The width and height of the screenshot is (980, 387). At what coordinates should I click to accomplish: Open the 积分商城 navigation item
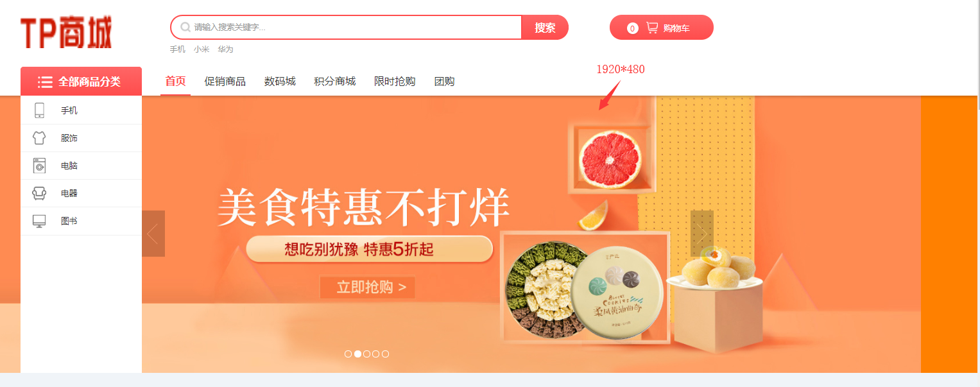[x=335, y=82]
